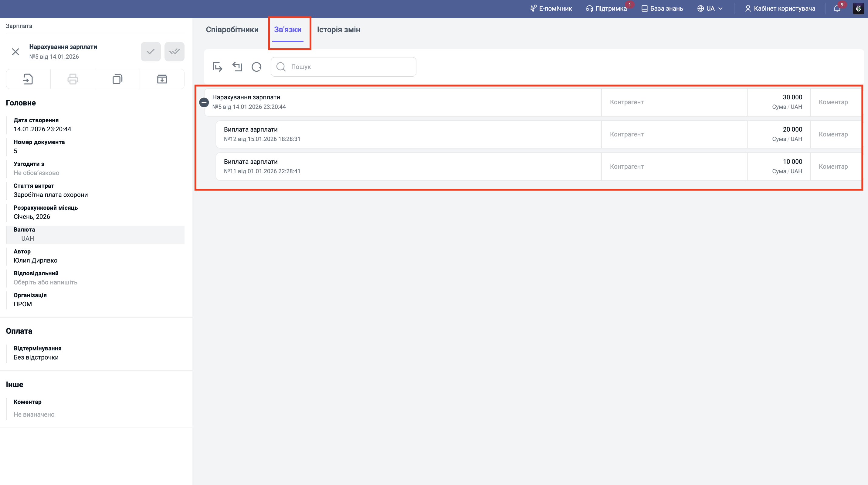Screen dimensions: 868x485
Task: Click the incoming link arrow toolbar icon
Action: click(237, 67)
